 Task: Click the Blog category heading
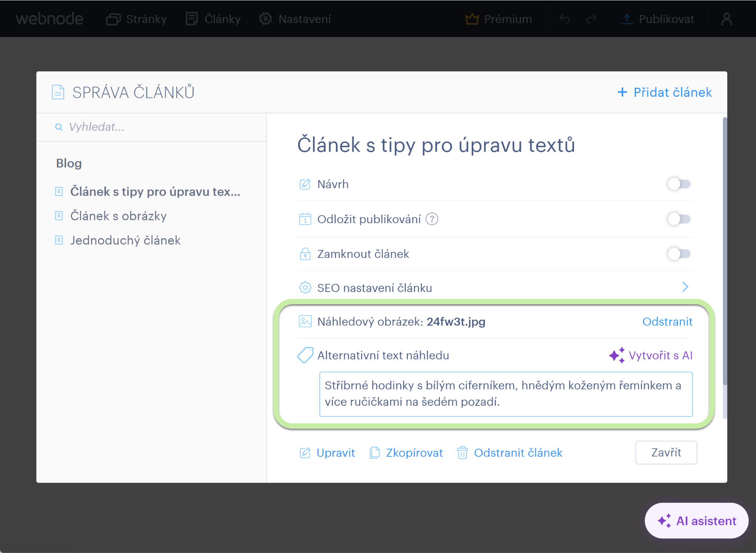point(69,163)
